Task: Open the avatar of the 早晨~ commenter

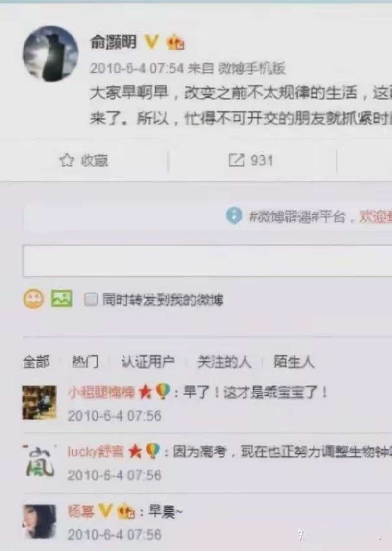Action: point(39,522)
